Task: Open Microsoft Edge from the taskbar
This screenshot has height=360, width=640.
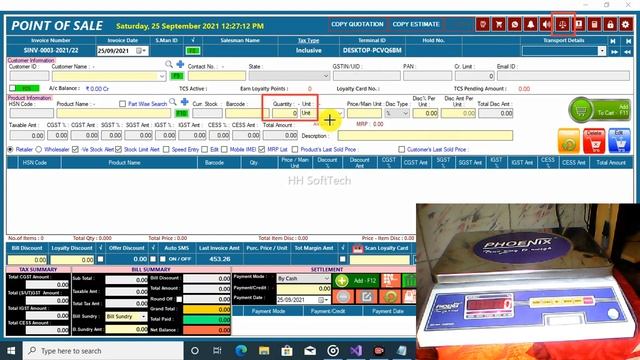Action: [x=241, y=351]
